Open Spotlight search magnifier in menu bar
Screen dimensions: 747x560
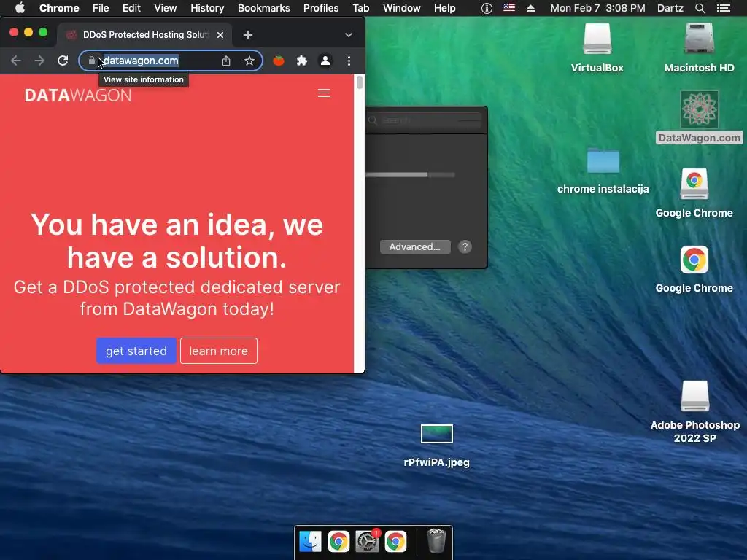[x=700, y=8]
